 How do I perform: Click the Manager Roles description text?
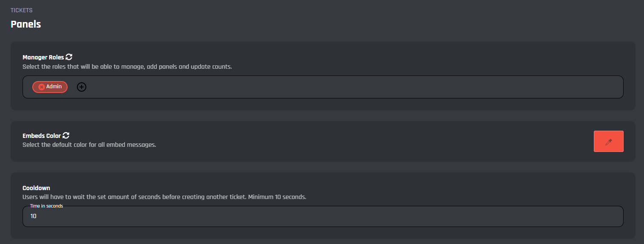coord(127,67)
